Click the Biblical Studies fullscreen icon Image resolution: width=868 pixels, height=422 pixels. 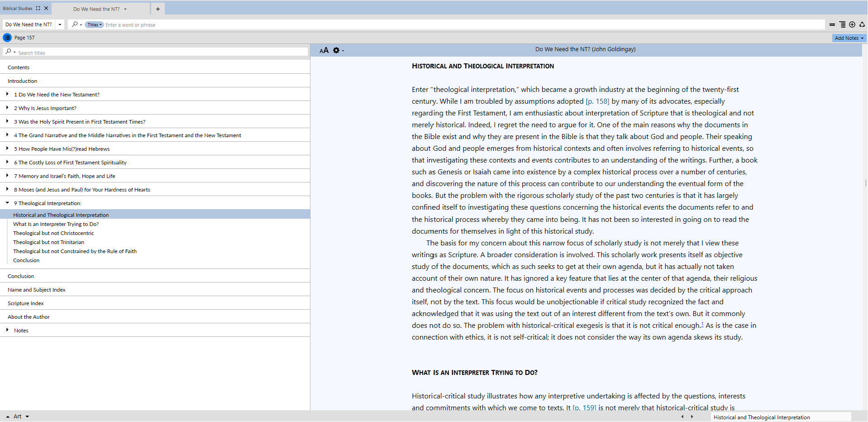38,8
